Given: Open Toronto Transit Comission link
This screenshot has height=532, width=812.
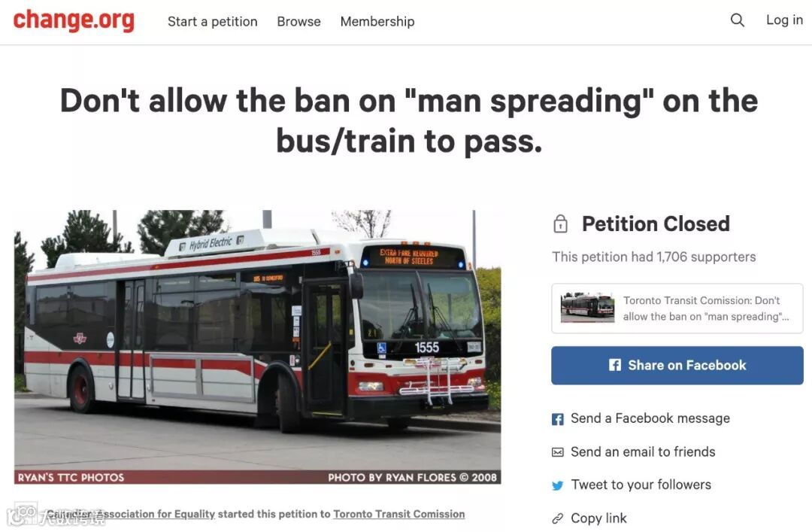Looking at the screenshot, I should coord(398,514).
